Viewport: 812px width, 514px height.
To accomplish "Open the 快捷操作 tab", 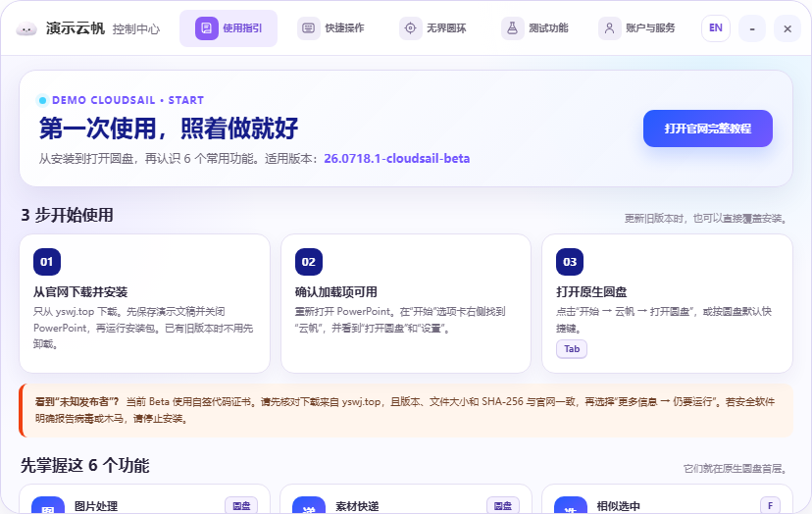I will (x=330, y=28).
